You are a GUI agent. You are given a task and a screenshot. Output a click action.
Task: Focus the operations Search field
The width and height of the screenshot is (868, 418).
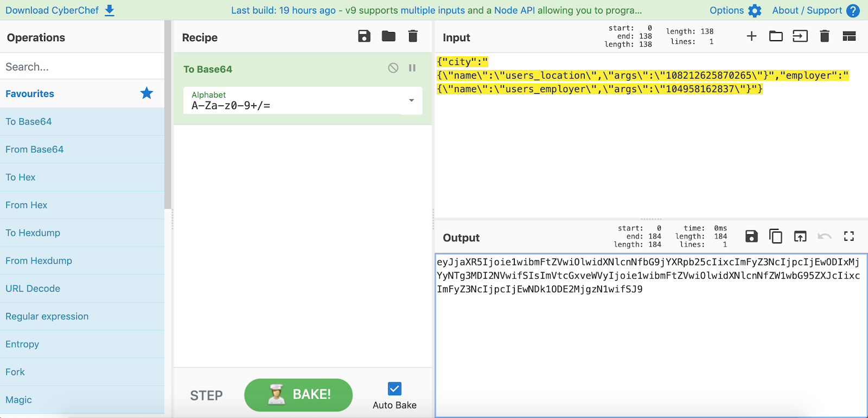(x=82, y=67)
